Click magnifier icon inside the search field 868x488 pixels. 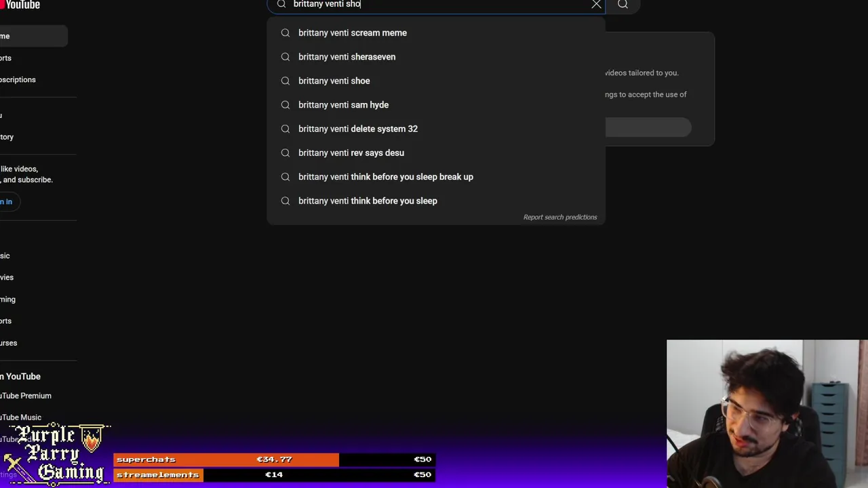coord(281,4)
